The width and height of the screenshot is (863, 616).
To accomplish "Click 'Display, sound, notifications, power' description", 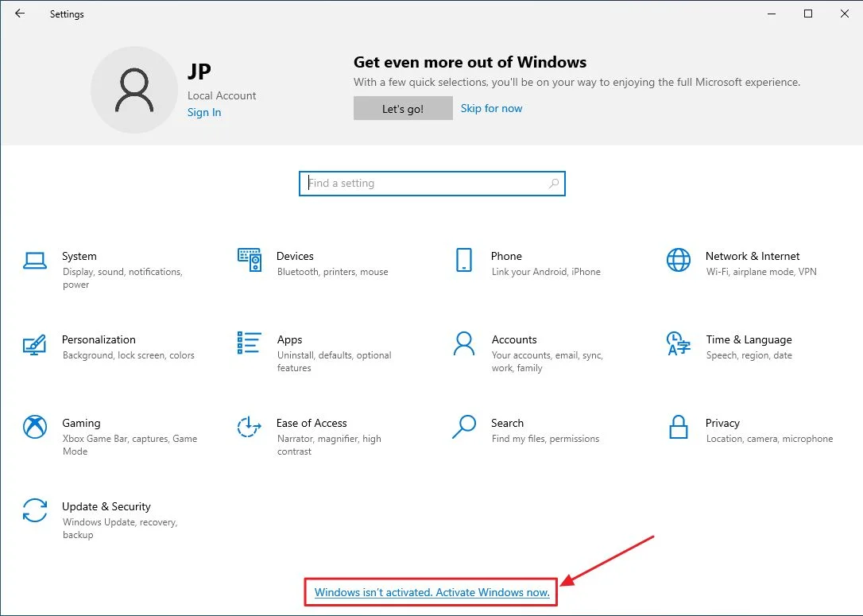I will point(122,278).
